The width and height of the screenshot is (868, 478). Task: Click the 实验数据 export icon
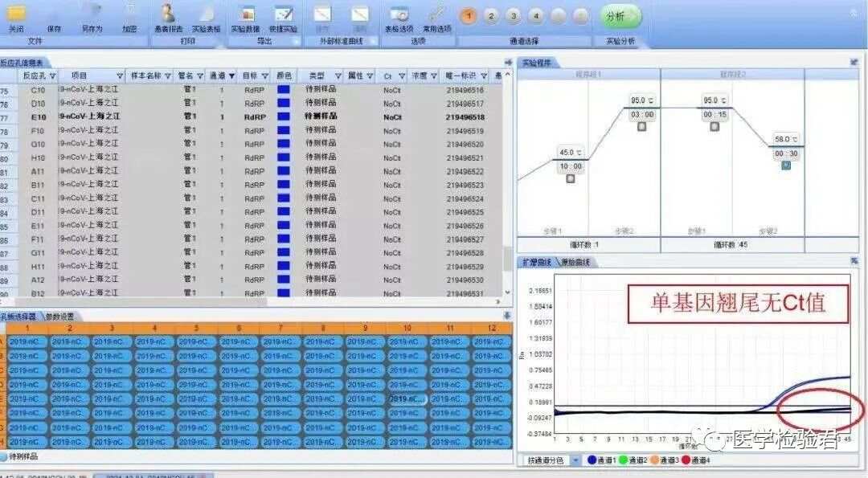click(x=245, y=14)
